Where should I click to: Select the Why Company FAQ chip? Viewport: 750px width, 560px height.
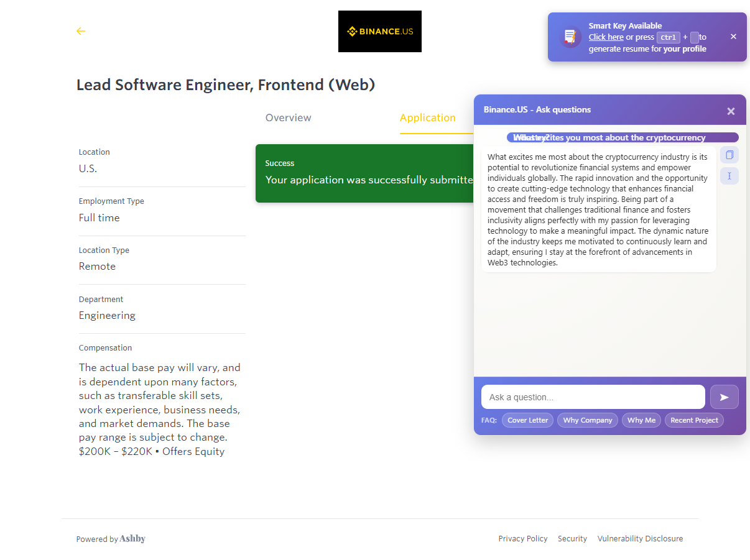[x=587, y=420]
